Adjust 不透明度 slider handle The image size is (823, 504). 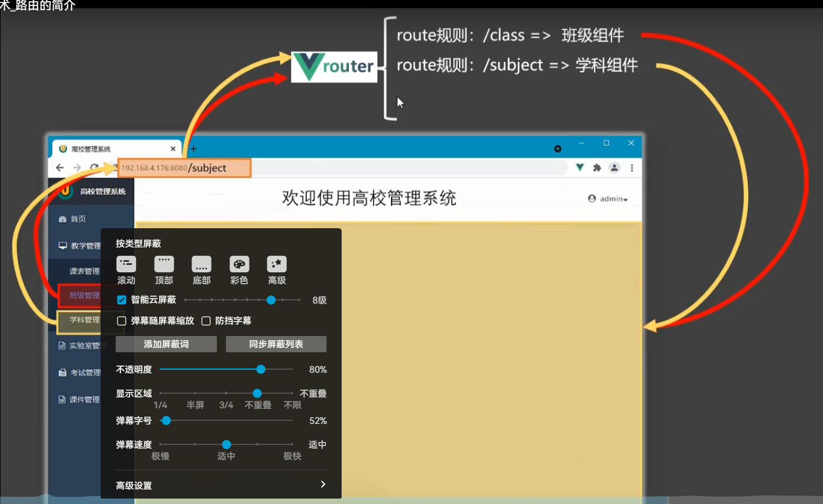(x=261, y=369)
